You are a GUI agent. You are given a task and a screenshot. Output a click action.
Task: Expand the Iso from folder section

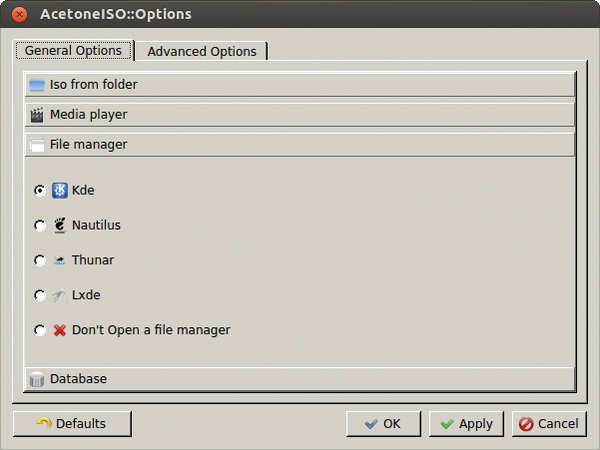coord(300,85)
